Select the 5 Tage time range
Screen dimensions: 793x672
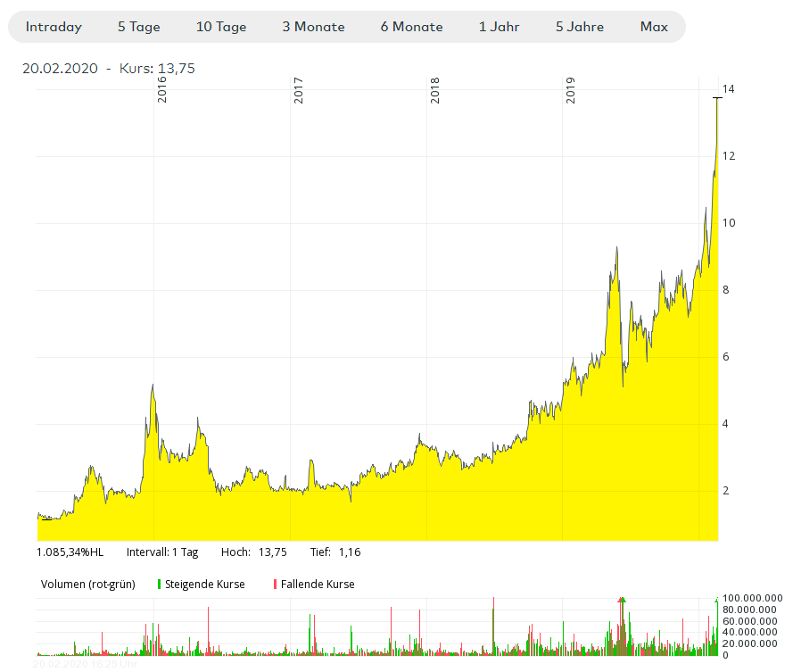pyautogui.click(x=138, y=27)
